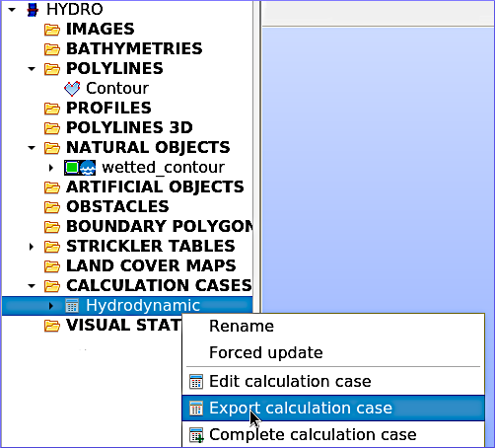This screenshot has height=448, width=495.
Task: Select the HYDRO root label
Action: pyautogui.click(x=75, y=10)
